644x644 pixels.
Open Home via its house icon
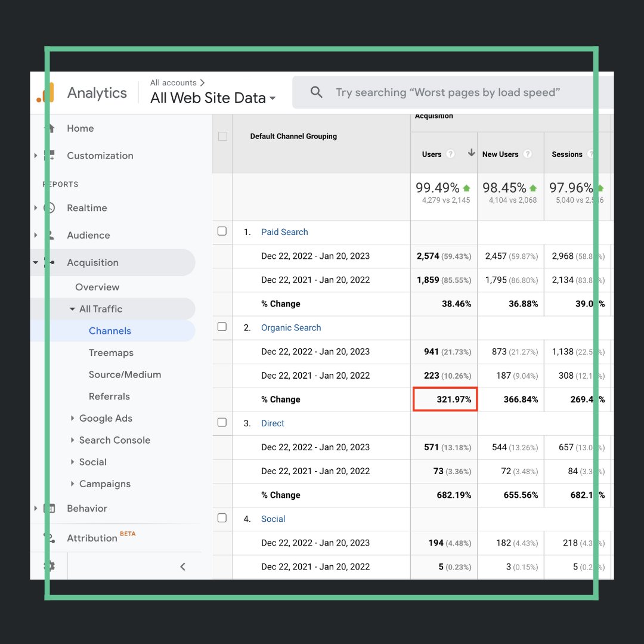49,128
